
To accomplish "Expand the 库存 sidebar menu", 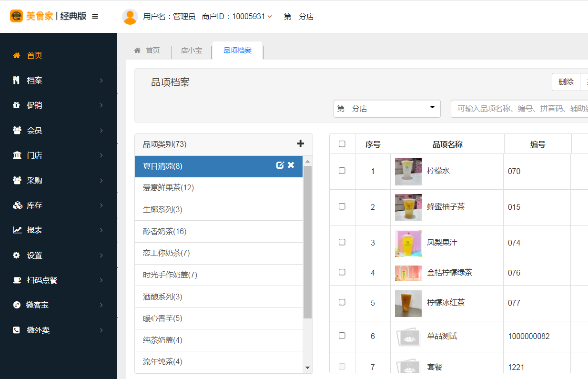I will pyautogui.click(x=58, y=205).
